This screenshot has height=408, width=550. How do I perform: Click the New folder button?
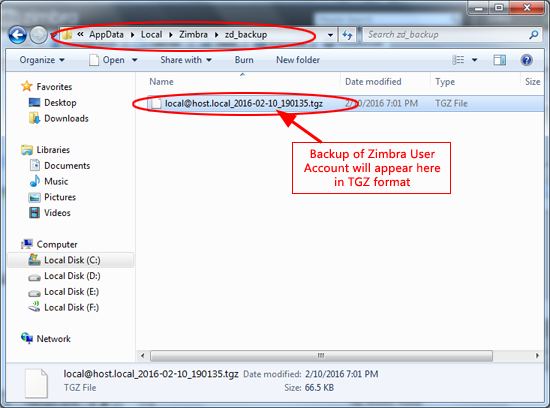298,60
